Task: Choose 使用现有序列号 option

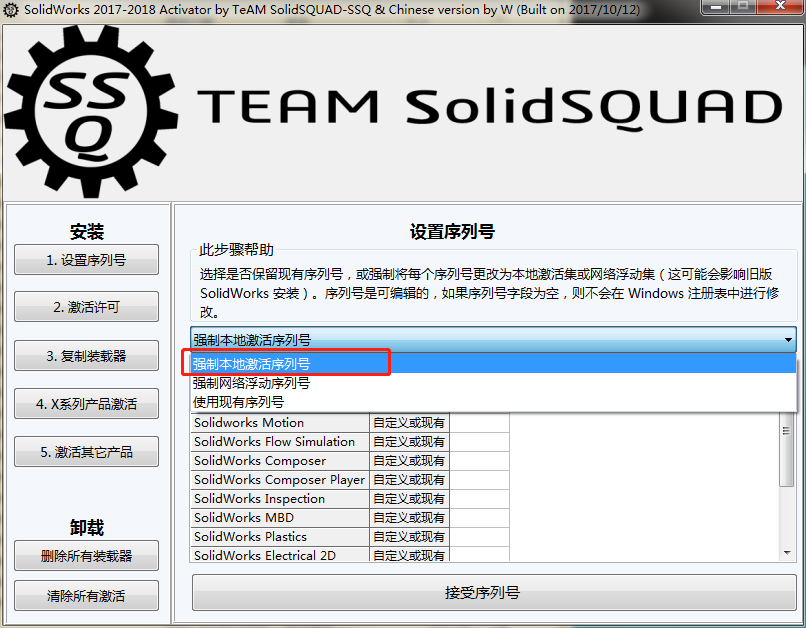Action: (x=493, y=402)
